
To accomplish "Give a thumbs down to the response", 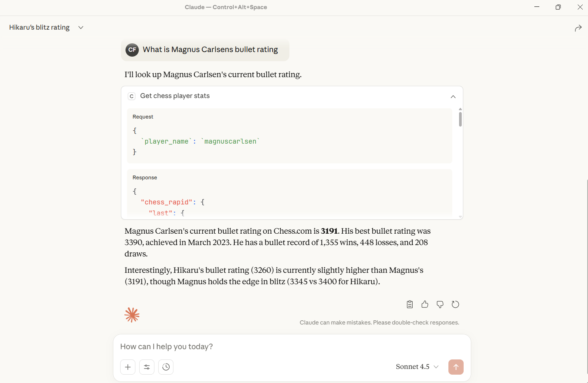I will point(440,304).
